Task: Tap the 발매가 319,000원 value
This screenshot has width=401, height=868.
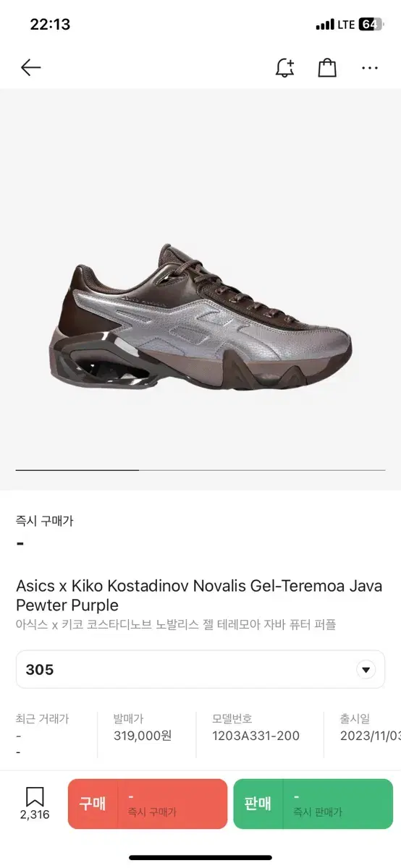Action: 143,736
